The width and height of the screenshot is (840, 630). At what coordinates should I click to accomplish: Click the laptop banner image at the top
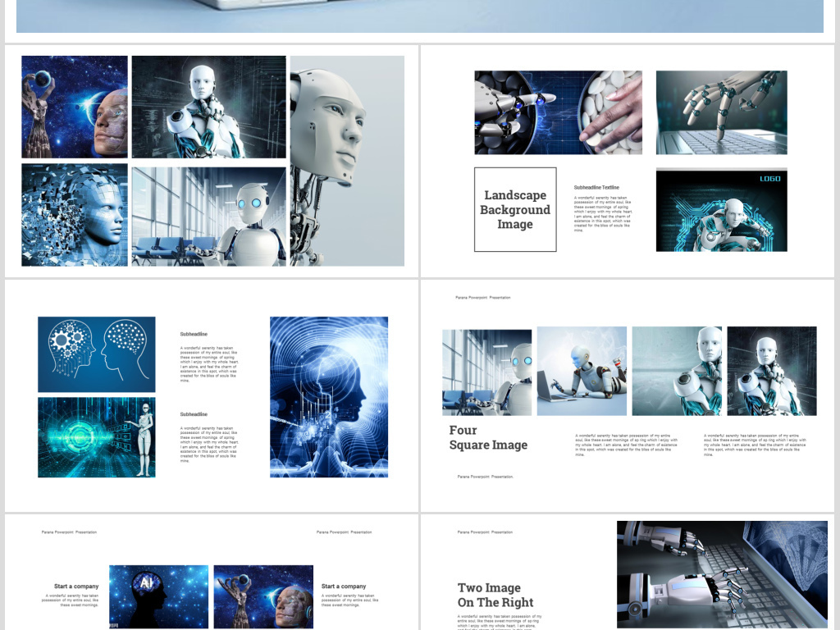(420, 15)
